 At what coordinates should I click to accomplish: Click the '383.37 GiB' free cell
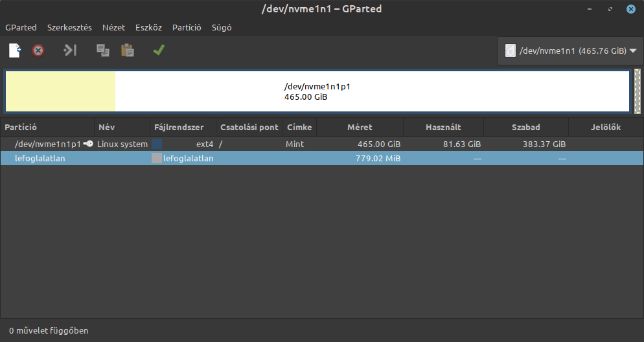544,144
